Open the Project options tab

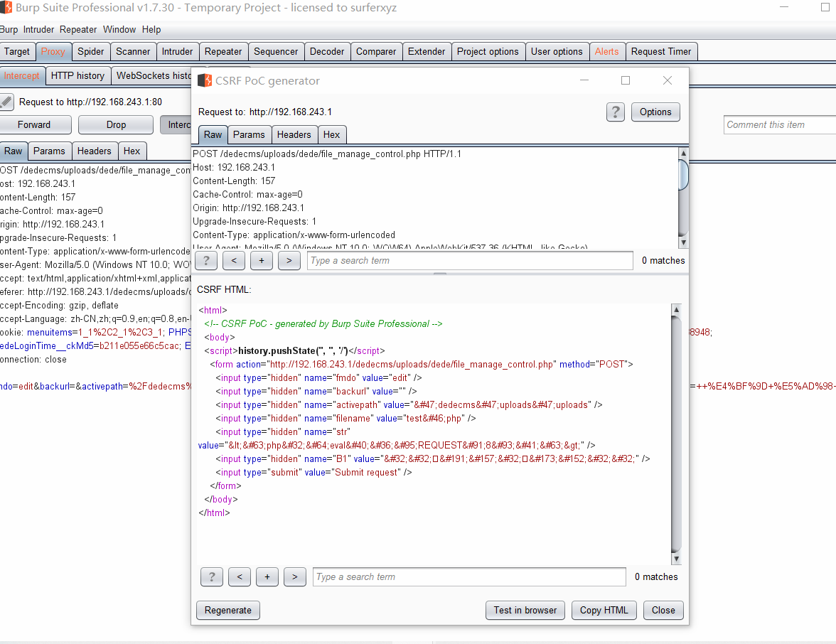[488, 52]
